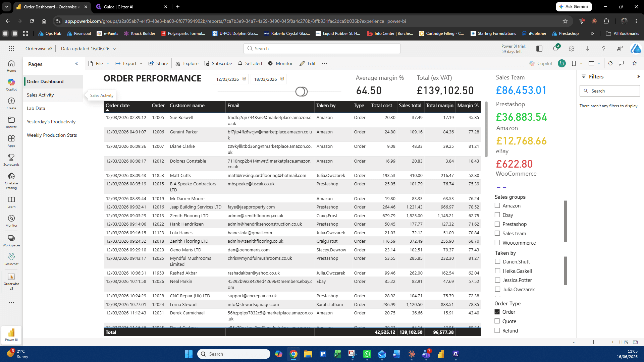The width and height of the screenshot is (644, 362).
Task: Open the app launcher grid icon
Action: [x=11, y=49]
